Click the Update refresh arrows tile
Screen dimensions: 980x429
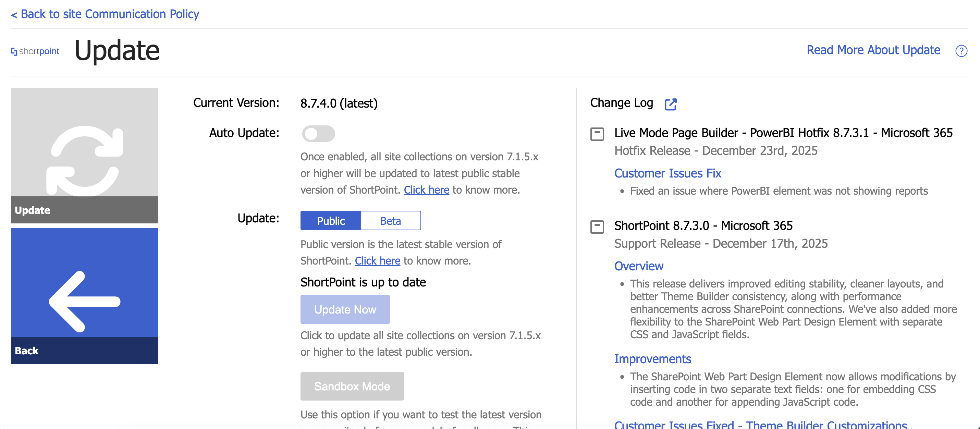pos(84,155)
